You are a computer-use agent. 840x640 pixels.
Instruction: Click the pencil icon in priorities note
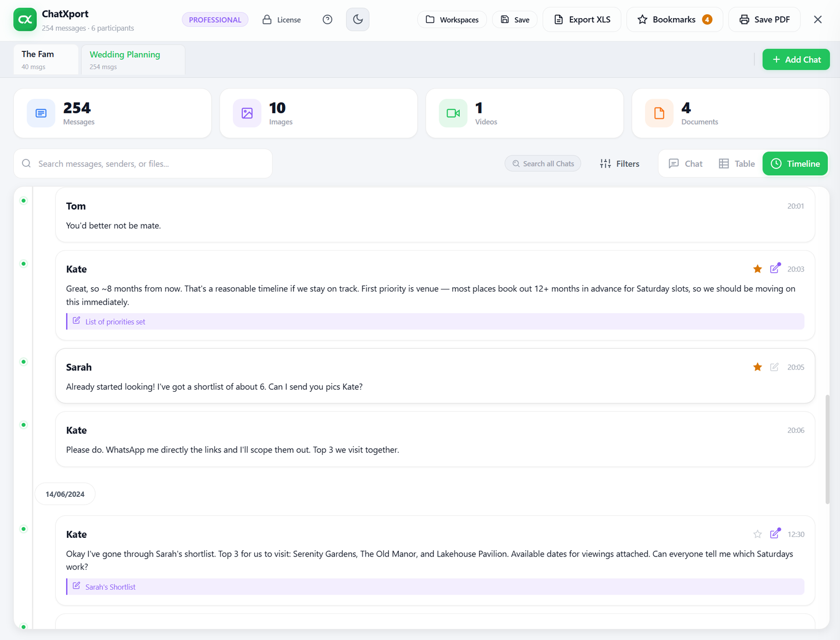76,321
